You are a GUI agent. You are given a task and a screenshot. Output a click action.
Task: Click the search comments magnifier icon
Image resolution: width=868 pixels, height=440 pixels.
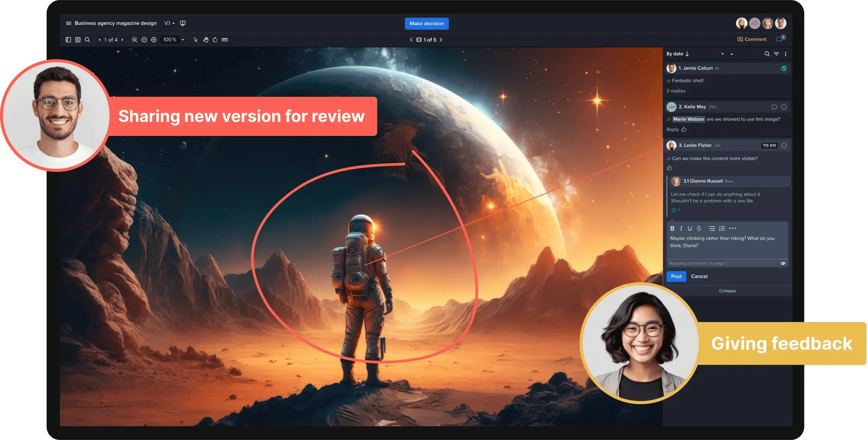767,54
